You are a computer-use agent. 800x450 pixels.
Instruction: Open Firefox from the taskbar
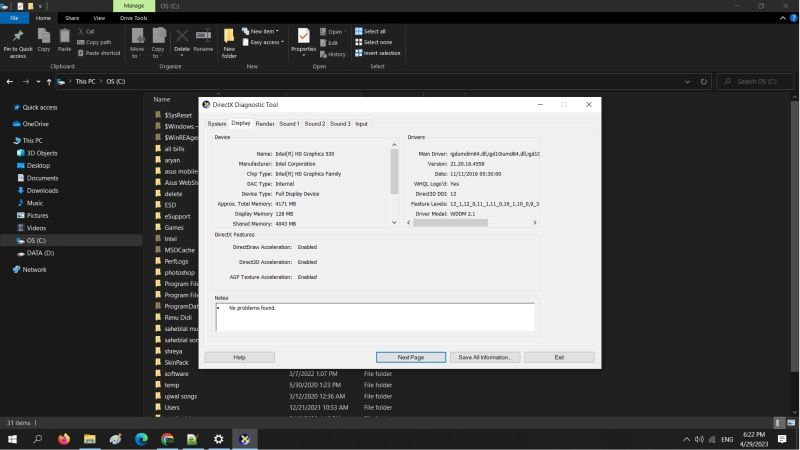click(64, 439)
